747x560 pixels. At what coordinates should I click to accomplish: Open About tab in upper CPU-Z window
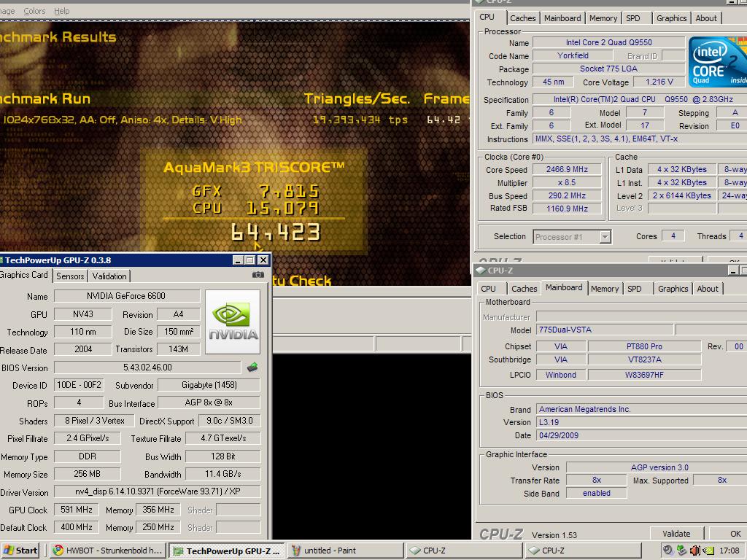click(x=706, y=18)
